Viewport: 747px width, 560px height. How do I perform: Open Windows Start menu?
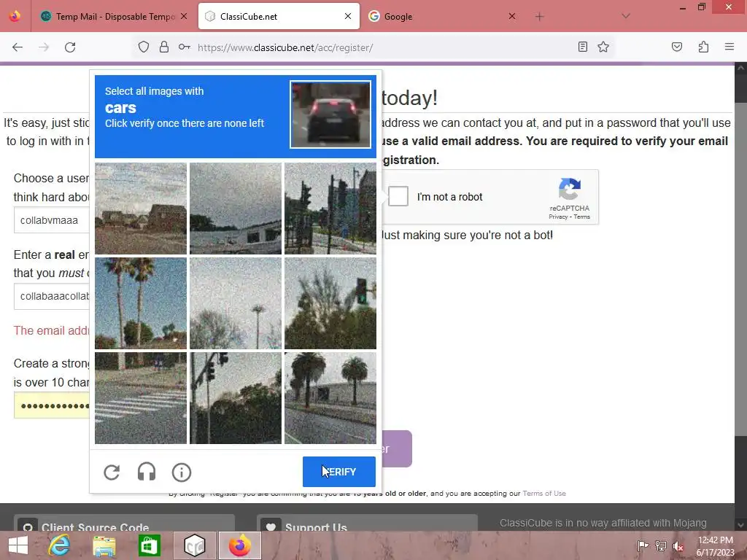click(18, 545)
